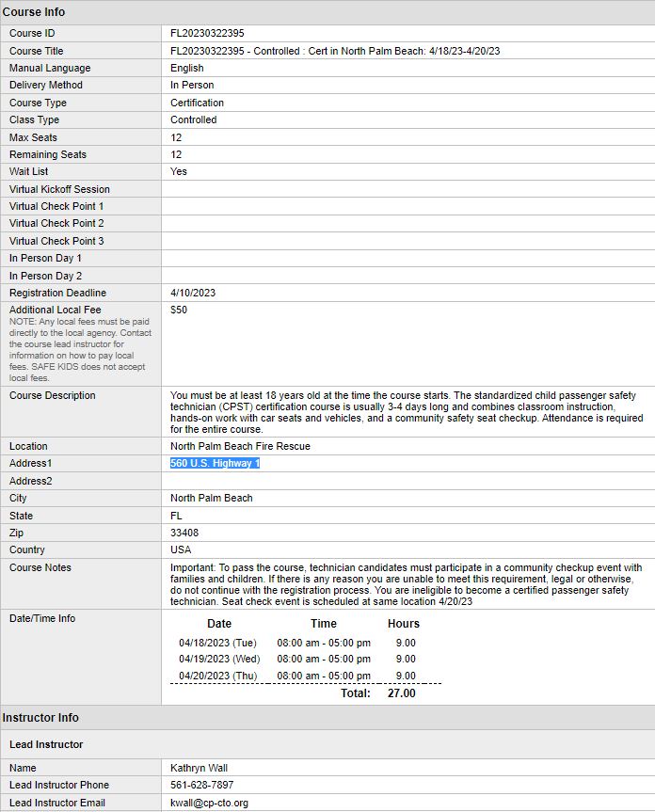655x812 pixels.
Task: Click the City value North Palm Beach
Action: click(211, 498)
